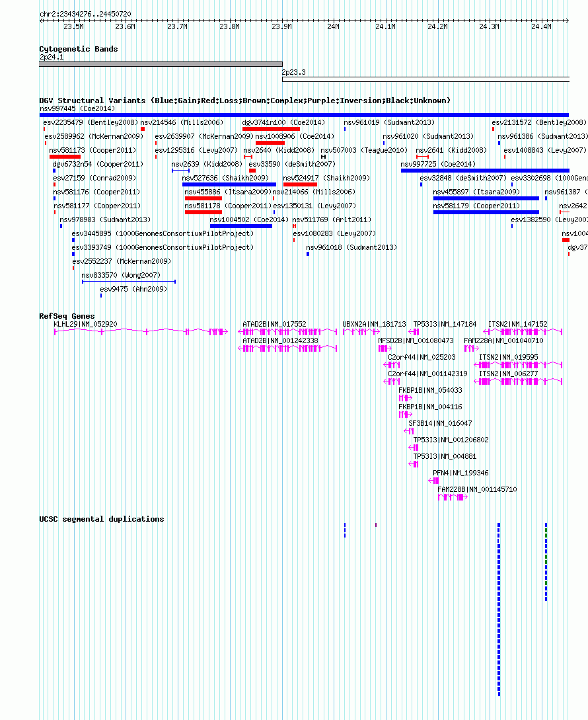The width and height of the screenshot is (588, 720).
Task: Click the nsv2639 (Kidd2008) label
Action: coord(207,164)
